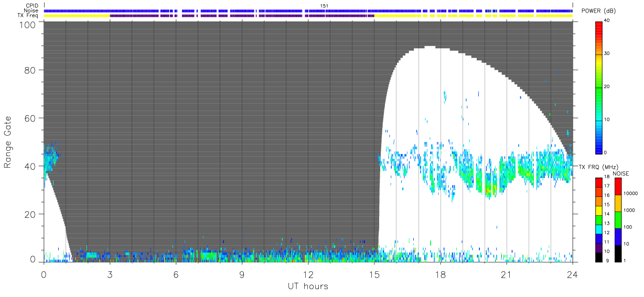Viewport: 644px width, 297px height.
Task: Click the "POWER (dB)" colorbar title
Action: [x=598, y=10]
